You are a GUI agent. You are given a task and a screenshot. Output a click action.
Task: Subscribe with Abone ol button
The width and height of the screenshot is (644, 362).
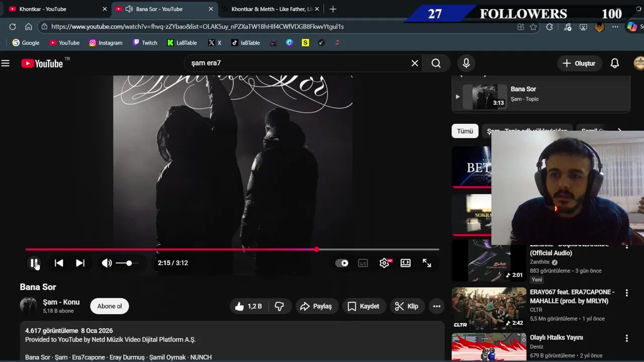coord(110,306)
